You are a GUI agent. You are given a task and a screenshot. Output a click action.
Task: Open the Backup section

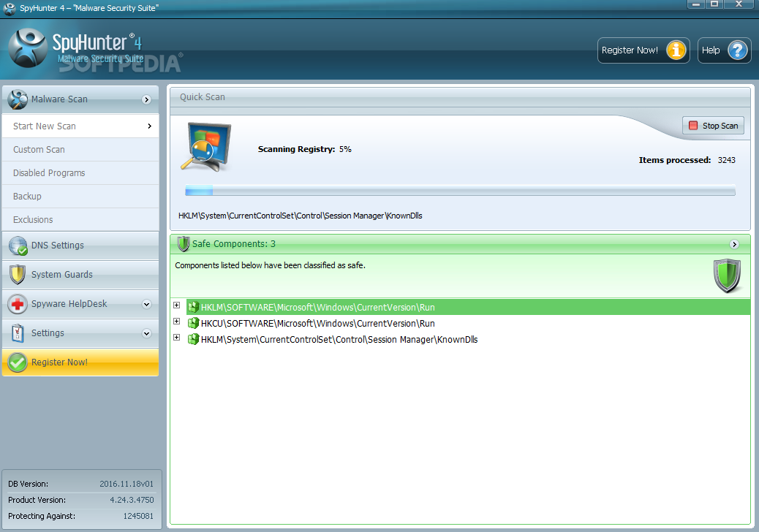pos(80,197)
